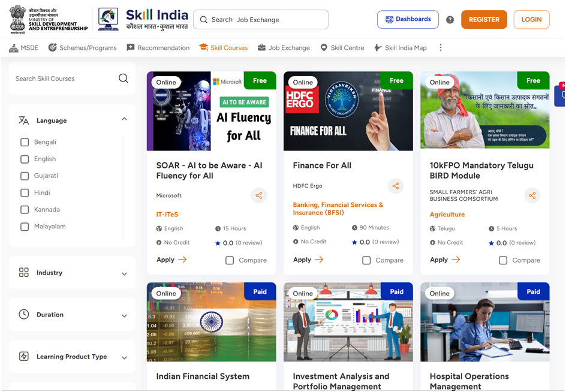Screen dimensions: 566x392
Task: Check Compare on SOAR AI Fluency card
Action: coord(230,260)
